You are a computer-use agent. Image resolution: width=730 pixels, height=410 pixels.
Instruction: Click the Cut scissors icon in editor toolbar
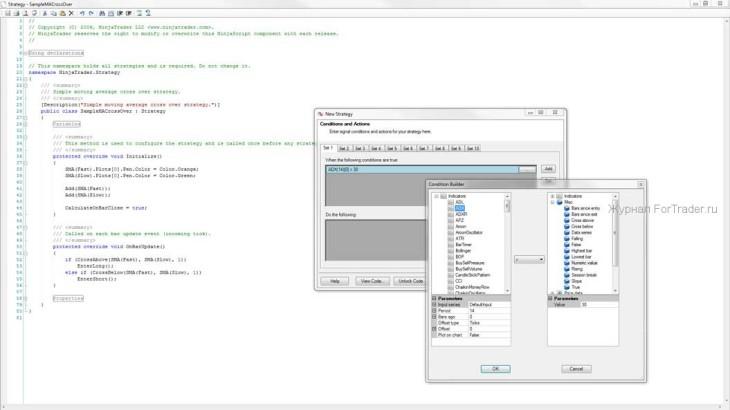click(45, 13)
